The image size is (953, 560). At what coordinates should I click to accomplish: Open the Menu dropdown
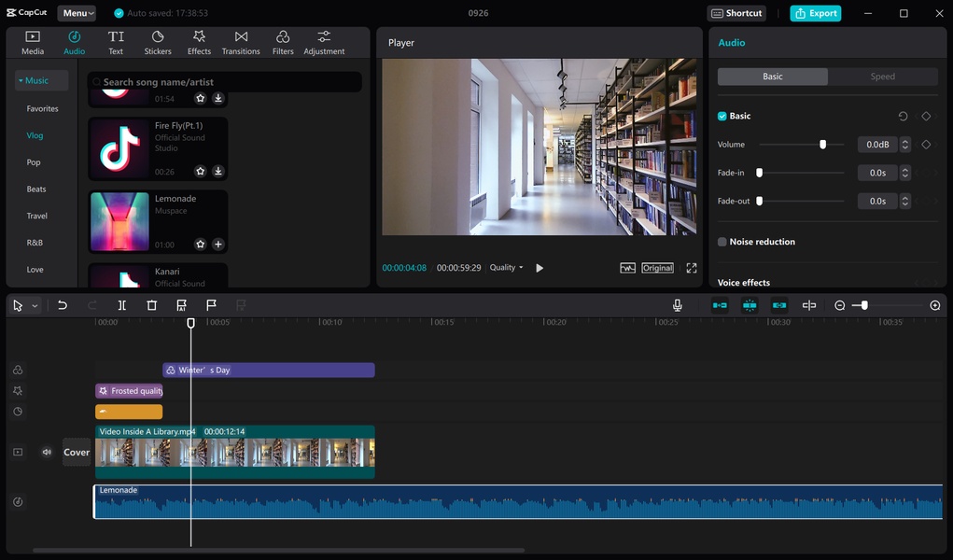tap(77, 13)
